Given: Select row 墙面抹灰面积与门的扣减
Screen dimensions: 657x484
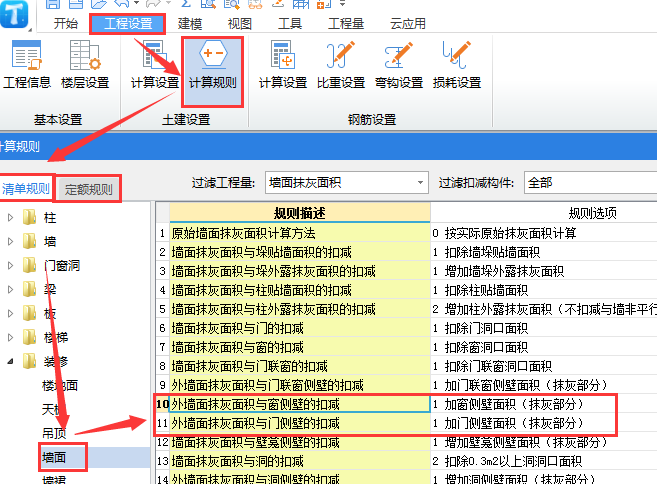Looking at the screenshot, I should (300, 328).
